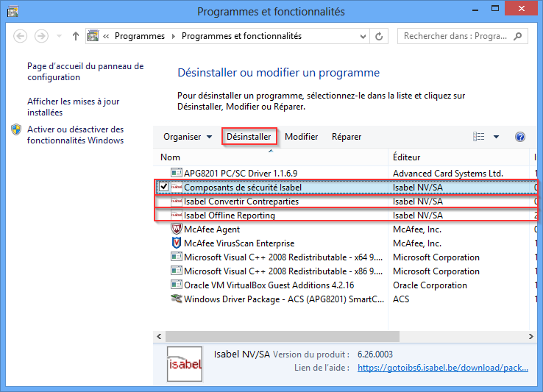Click the Oracle VM VirtualBox Guest Additions icon
The image size is (543, 392).
coord(177,285)
